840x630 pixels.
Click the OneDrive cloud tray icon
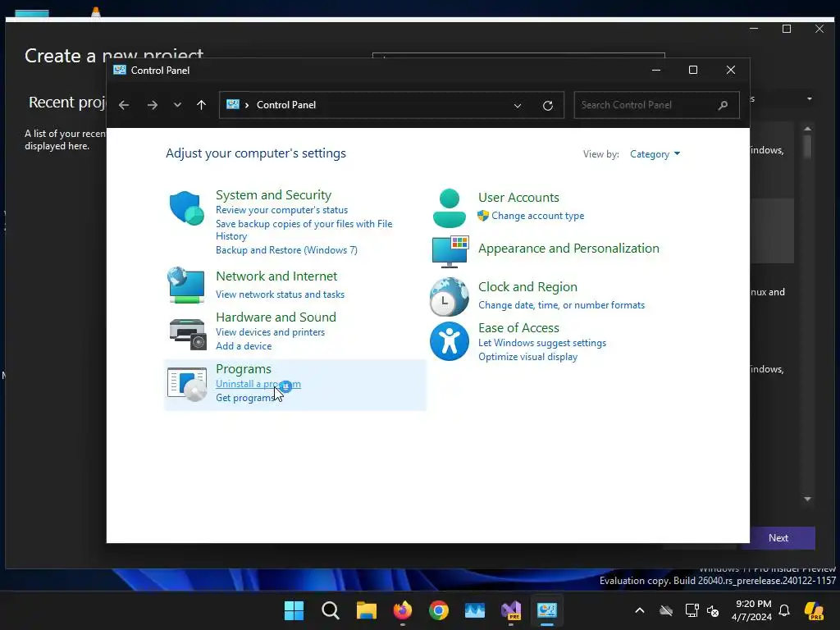[666, 610]
